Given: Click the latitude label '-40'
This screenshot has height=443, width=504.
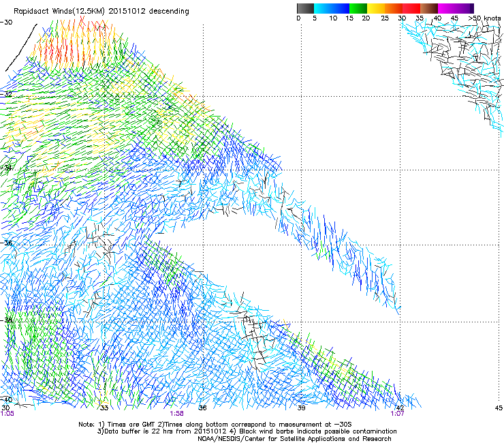Looking at the screenshot, I should (6, 400).
